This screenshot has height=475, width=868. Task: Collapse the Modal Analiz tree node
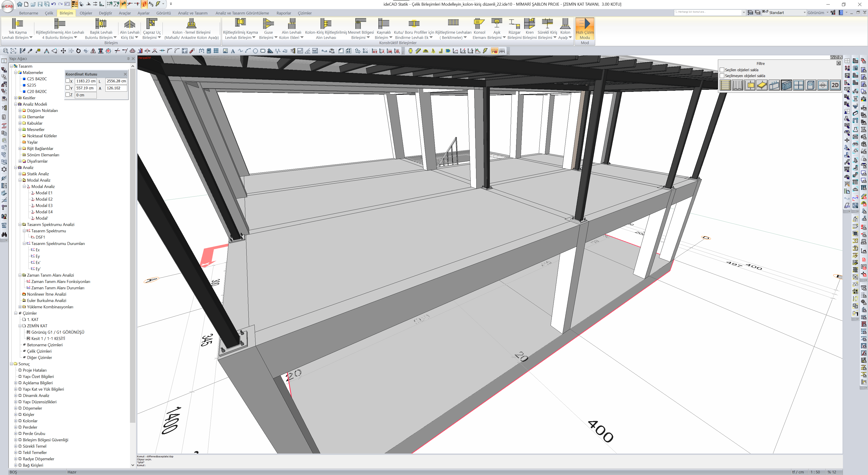point(20,180)
